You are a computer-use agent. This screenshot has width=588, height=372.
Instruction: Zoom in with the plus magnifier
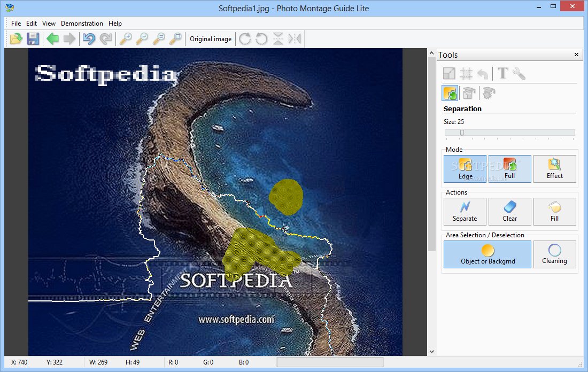point(126,38)
